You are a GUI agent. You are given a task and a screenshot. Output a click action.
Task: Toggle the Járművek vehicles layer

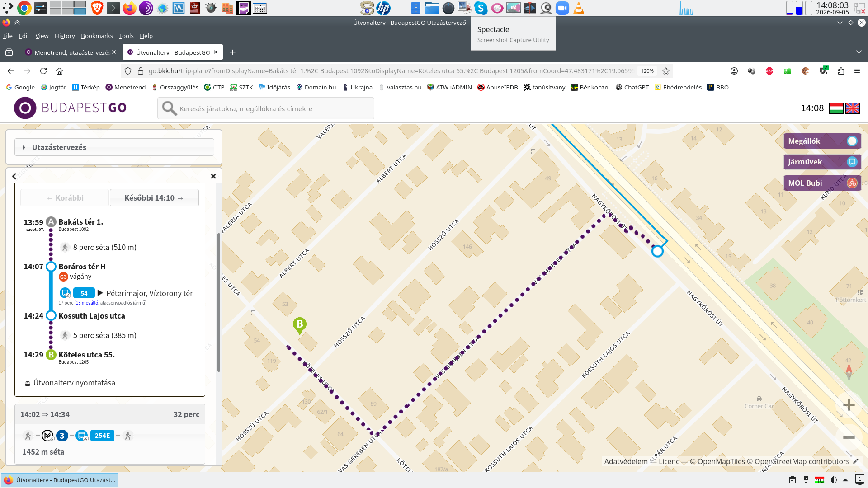[x=822, y=162]
